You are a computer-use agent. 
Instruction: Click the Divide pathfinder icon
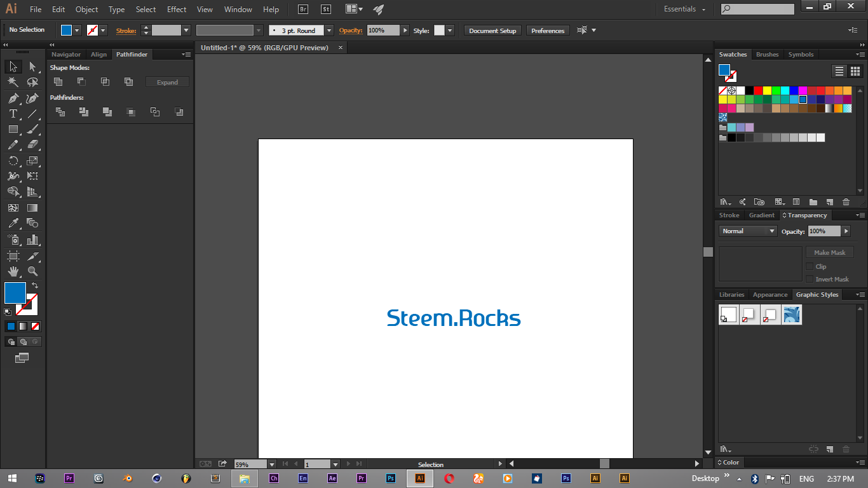coord(60,112)
